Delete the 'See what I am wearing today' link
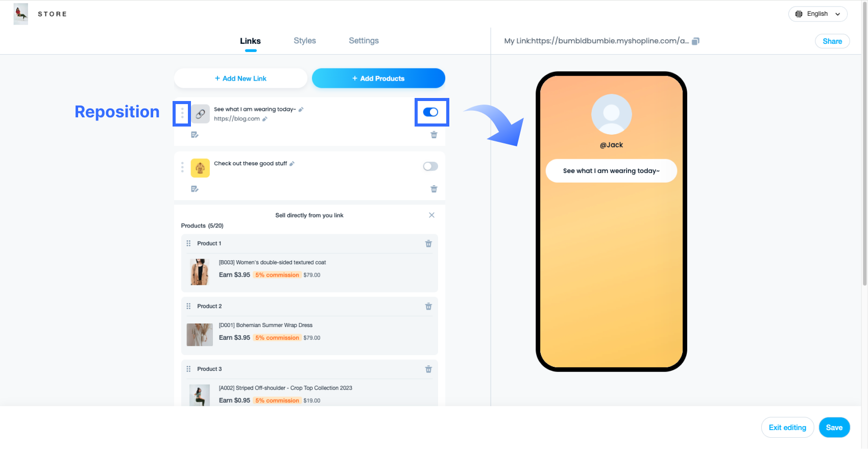This screenshot has height=449, width=868. click(x=434, y=135)
